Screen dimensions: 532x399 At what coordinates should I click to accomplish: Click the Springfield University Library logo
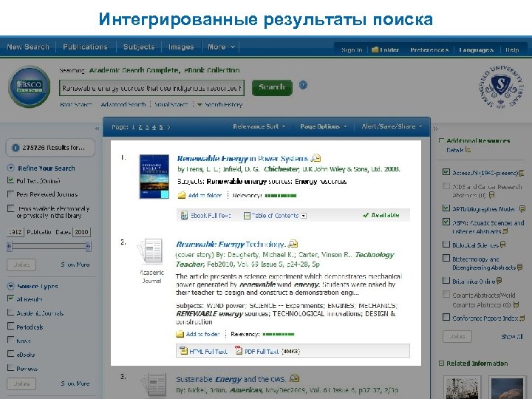click(501, 87)
